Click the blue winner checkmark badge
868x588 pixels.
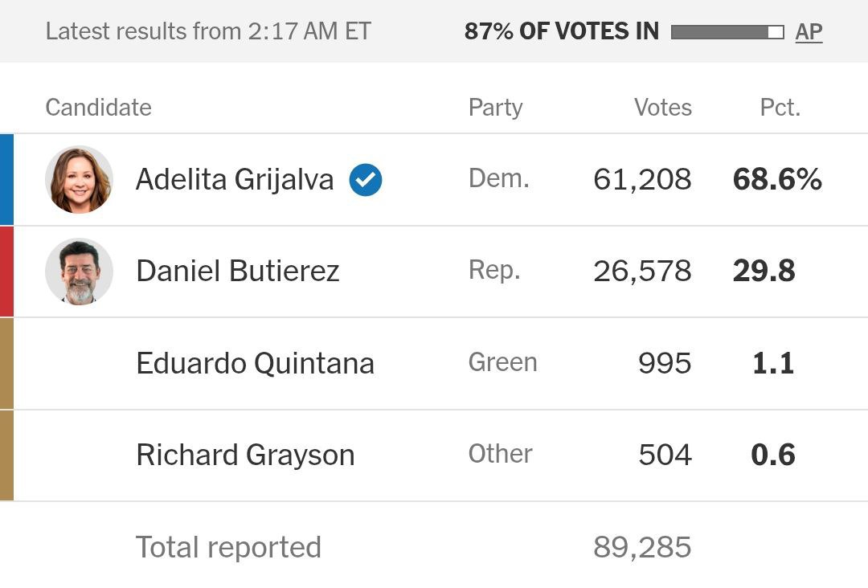(366, 180)
